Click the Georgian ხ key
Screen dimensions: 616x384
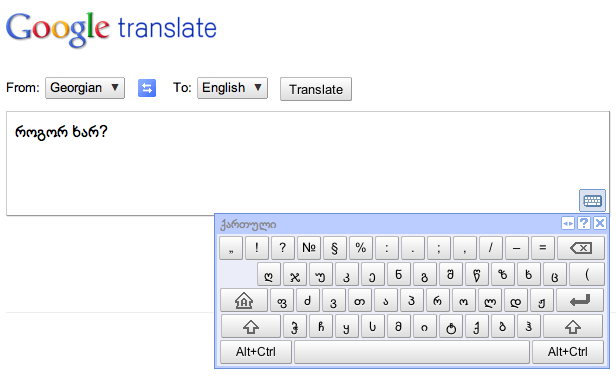pyautogui.click(x=528, y=274)
